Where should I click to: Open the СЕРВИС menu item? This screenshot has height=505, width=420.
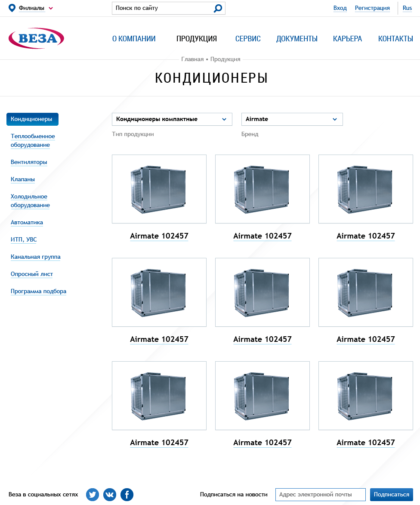tap(248, 39)
